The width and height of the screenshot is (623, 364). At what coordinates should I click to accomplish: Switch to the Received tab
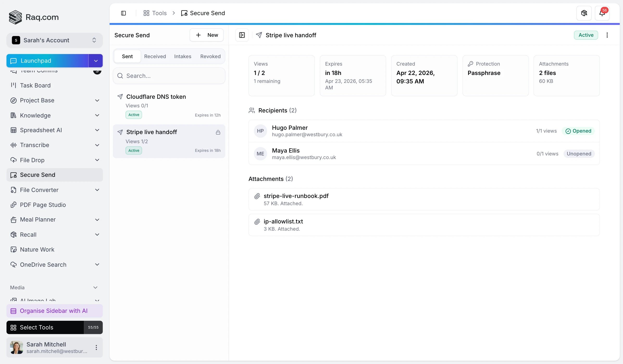[155, 56]
